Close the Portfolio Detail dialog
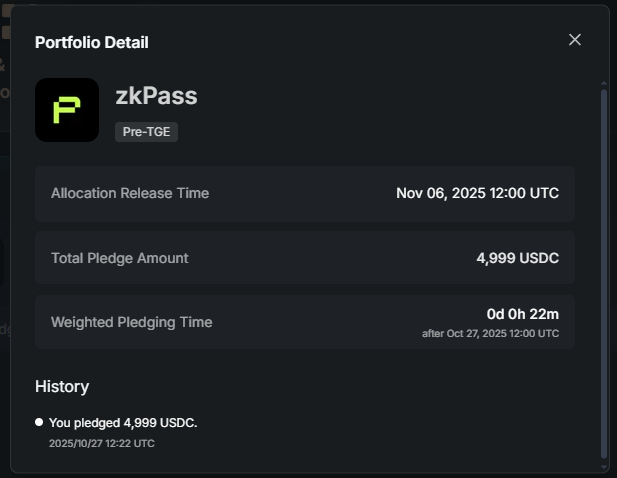The height and width of the screenshot is (478, 617). [x=575, y=39]
